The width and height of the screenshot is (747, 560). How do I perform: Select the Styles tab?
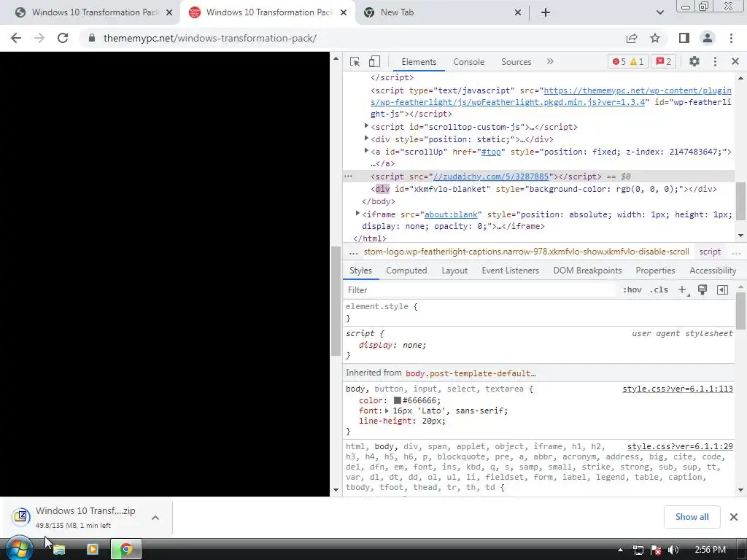pos(360,271)
